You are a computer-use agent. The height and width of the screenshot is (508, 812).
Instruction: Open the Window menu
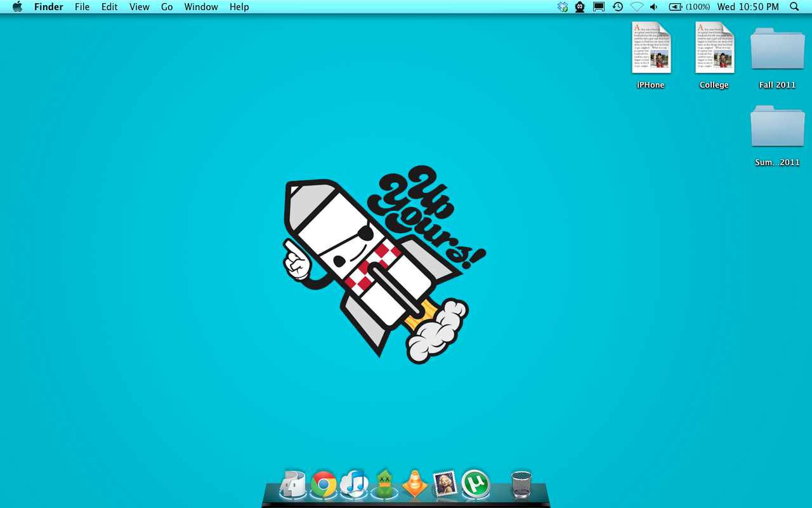click(201, 7)
